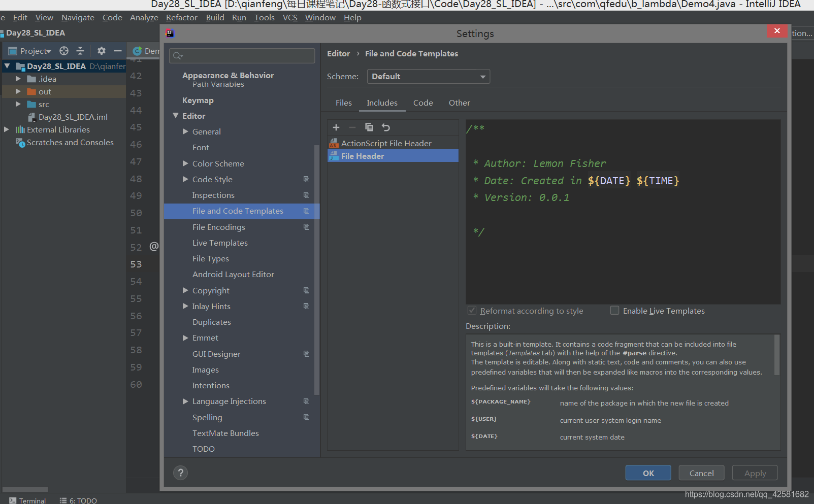Expand the src folder in Project tree
This screenshot has height=504, width=814.
coord(18,104)
